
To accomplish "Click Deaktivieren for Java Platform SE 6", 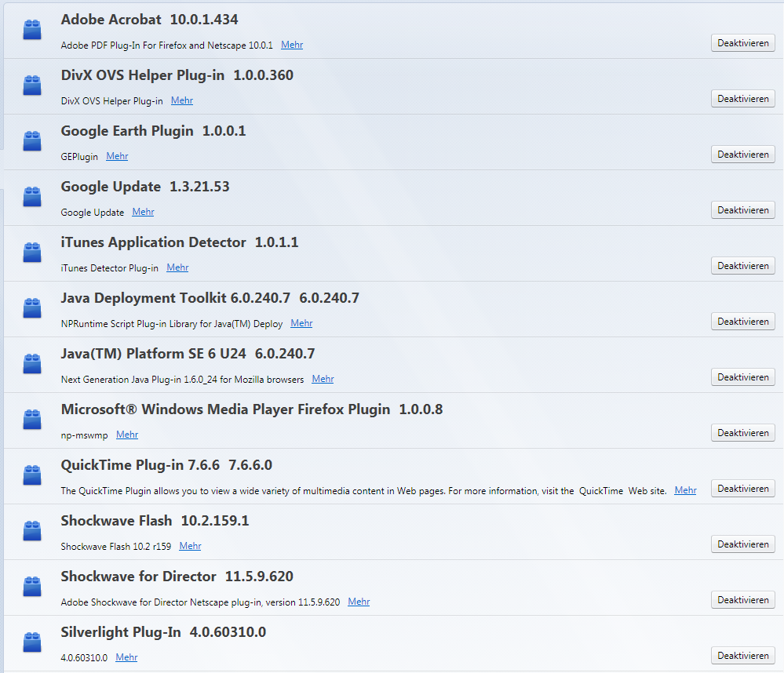I will point(743,377).
